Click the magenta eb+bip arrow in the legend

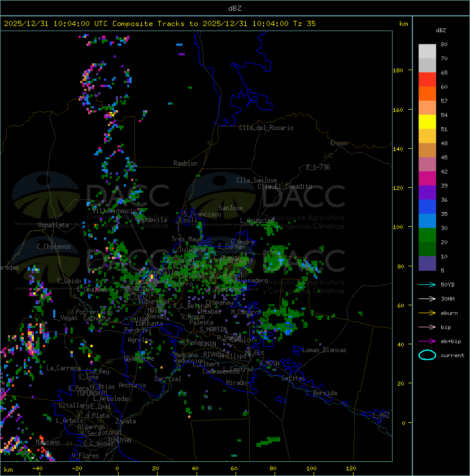pos(427,341)
